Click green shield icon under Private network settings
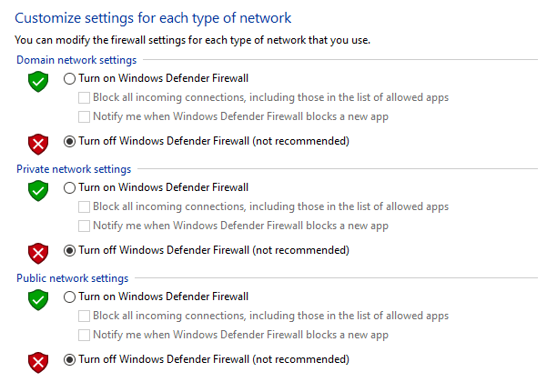The image size is (557, 392). coord(37,190)
